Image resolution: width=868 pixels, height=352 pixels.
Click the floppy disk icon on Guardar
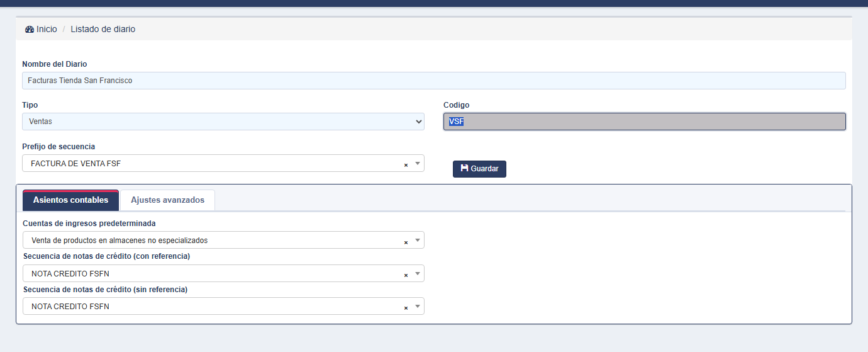pyautogui.click(x=464, y=168)
